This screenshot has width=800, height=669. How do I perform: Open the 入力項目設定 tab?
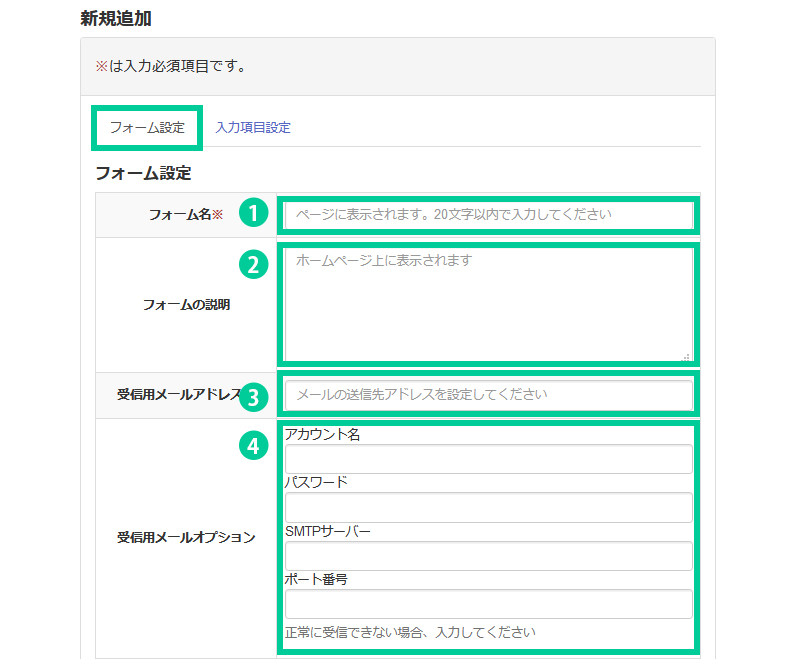tap(253, 128)
